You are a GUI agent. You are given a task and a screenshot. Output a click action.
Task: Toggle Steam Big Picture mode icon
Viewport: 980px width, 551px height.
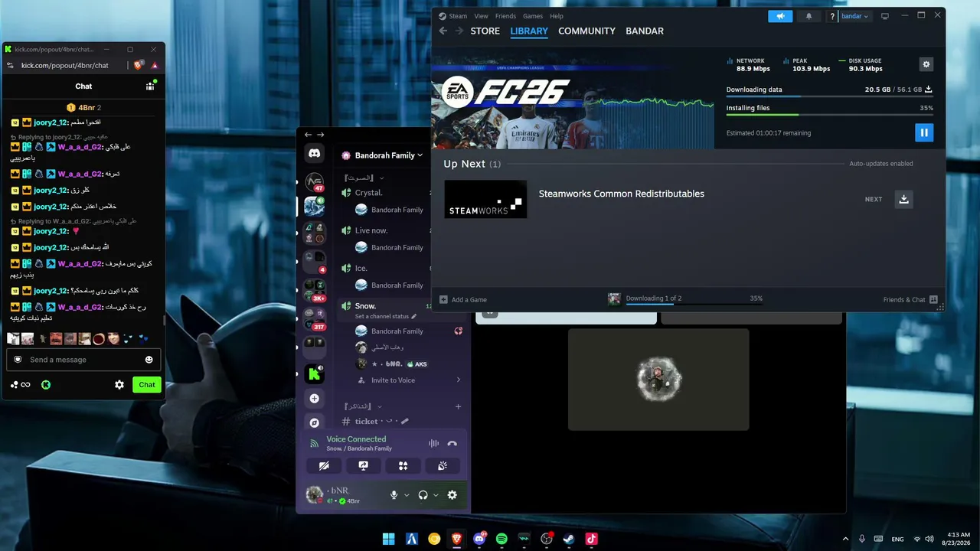click(x=885, y=16)
